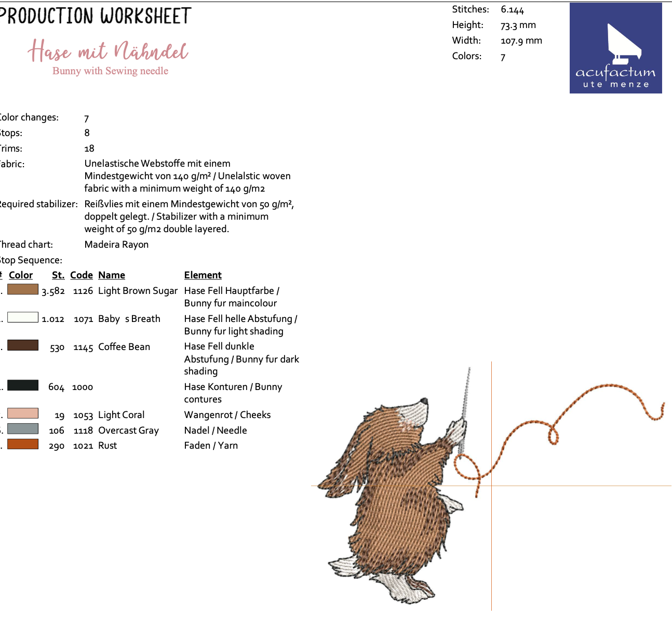Click the black swatch for code 1000
Screen dimensions: 672x618
pos(23,385)
